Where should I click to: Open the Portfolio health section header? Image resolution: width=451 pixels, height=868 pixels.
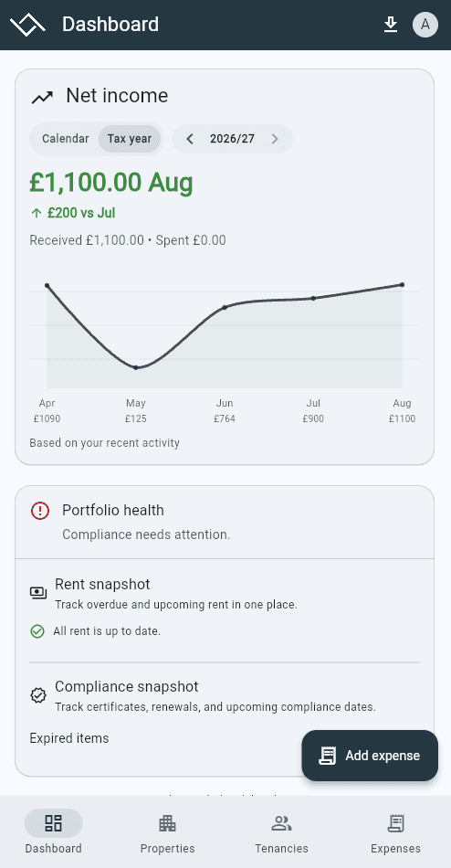(x=225, y=522)
